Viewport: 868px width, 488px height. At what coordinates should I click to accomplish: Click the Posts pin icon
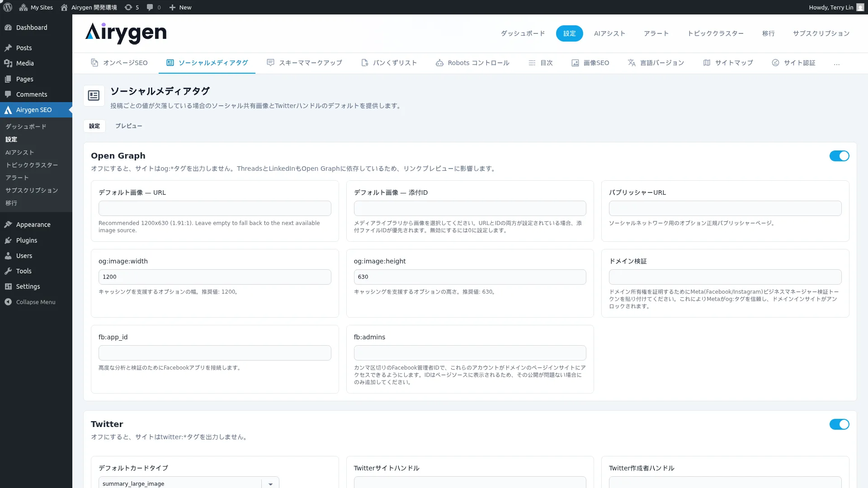(x=8, y=48)
